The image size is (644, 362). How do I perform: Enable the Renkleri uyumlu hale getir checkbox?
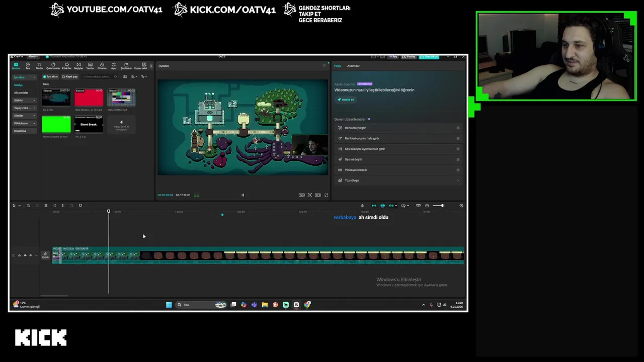pos(458,138)
